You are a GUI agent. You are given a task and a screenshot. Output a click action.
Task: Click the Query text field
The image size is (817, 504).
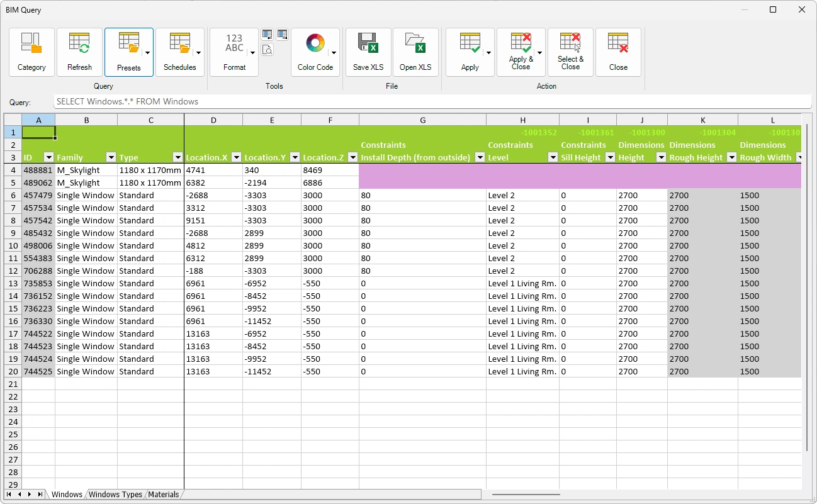pyautogui.click(x=432, y=101)
